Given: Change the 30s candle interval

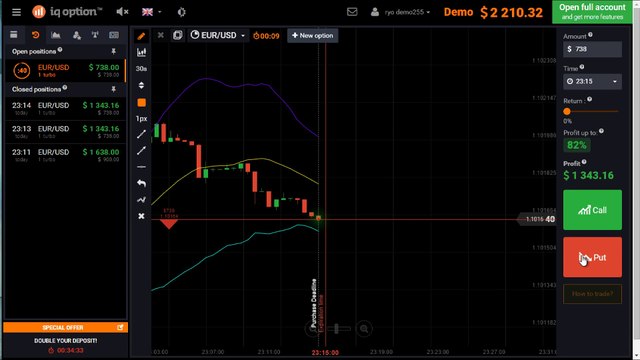Looking at the screenshot, I should click(x=141, y=69).
